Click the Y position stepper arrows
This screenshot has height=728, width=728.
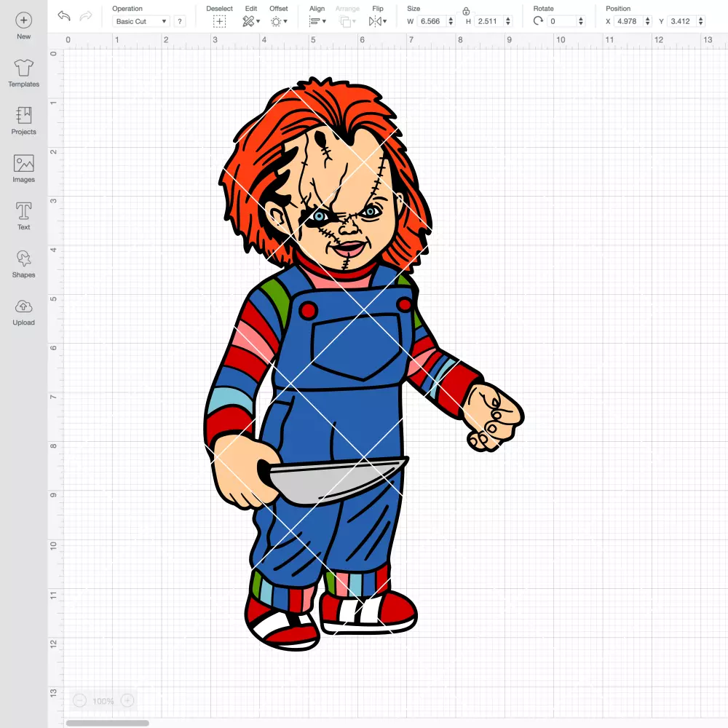(x=700, y=21)
